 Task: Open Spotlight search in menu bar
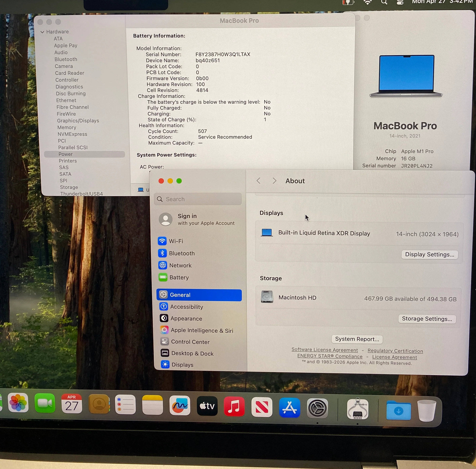point(384,2)
